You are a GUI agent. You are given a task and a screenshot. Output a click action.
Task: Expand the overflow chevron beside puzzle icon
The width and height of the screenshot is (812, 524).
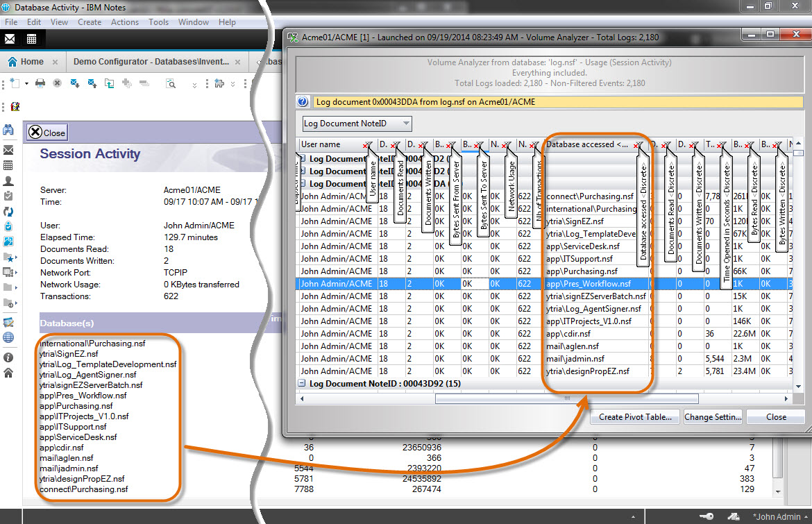(x=233, y=84)
